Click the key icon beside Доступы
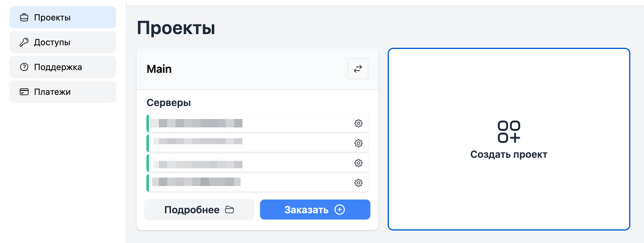 (24, 42)
